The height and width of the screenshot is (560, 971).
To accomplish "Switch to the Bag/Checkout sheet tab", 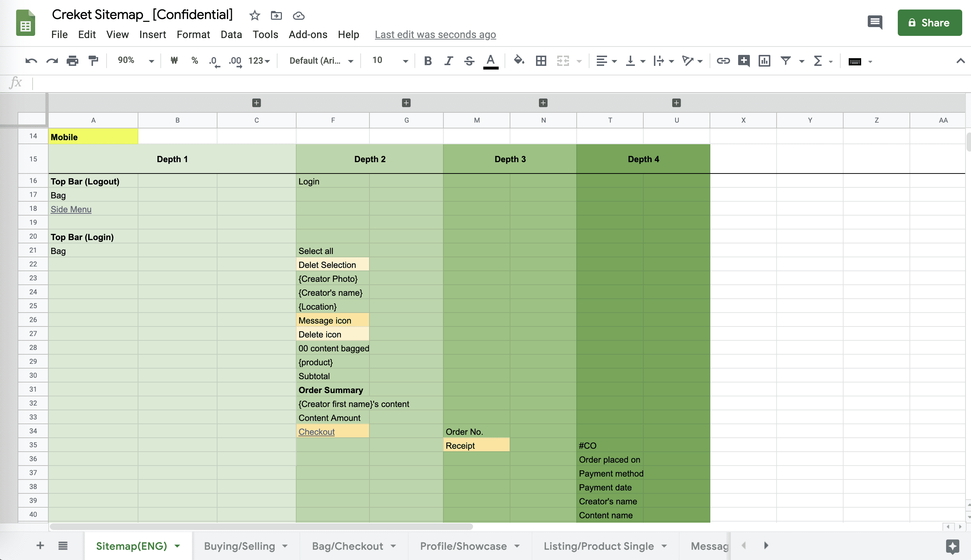I will coord(354,546).
